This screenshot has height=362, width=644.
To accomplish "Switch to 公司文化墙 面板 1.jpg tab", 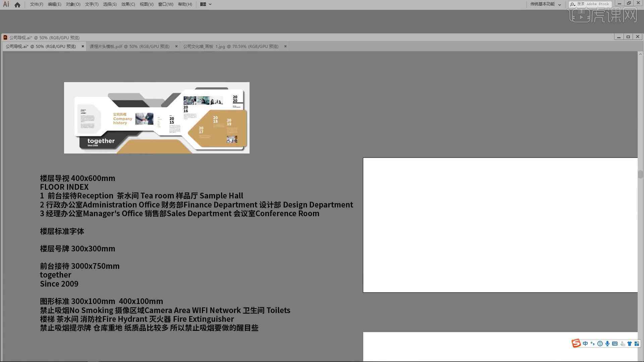I will click(x=230, y=46).
